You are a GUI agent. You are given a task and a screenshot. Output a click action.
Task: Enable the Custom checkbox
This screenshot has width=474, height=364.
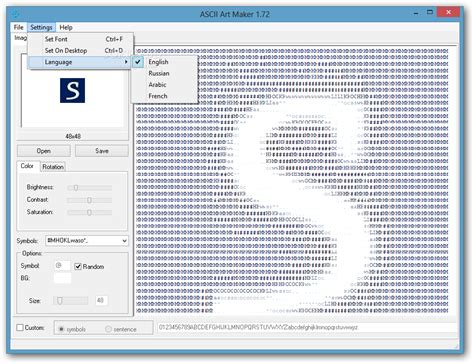[20, 328]
